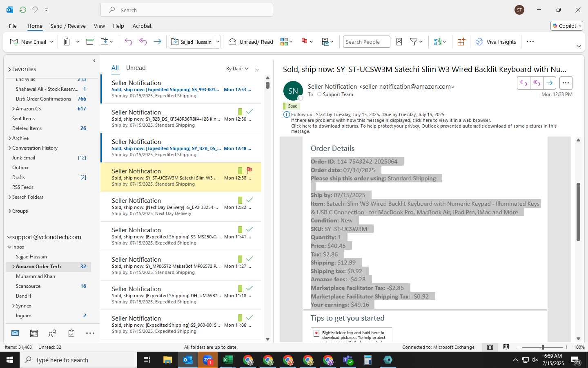Screen dimensions: 588x368
Task: Toggle complete checkmark on Mon 11:41 message
Action: point(249,229)
